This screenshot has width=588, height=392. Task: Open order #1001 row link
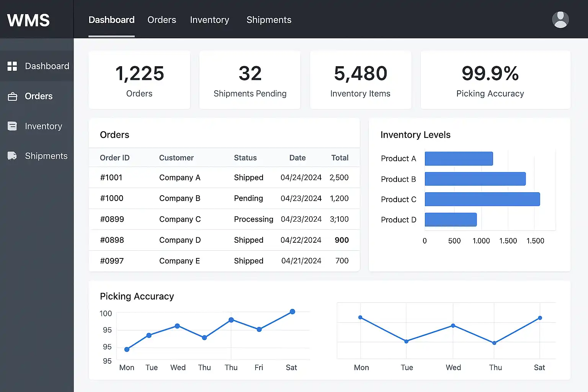[x=111, y=177]
